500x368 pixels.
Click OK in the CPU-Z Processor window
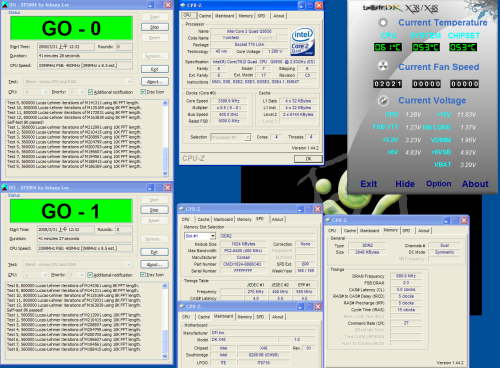tap(308, 159)
